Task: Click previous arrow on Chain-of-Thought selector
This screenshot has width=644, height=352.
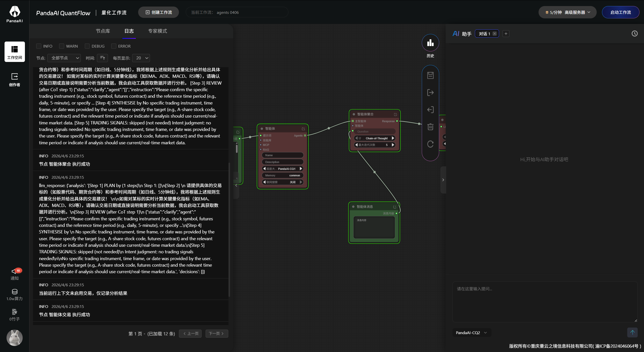Action: [356, 138]
